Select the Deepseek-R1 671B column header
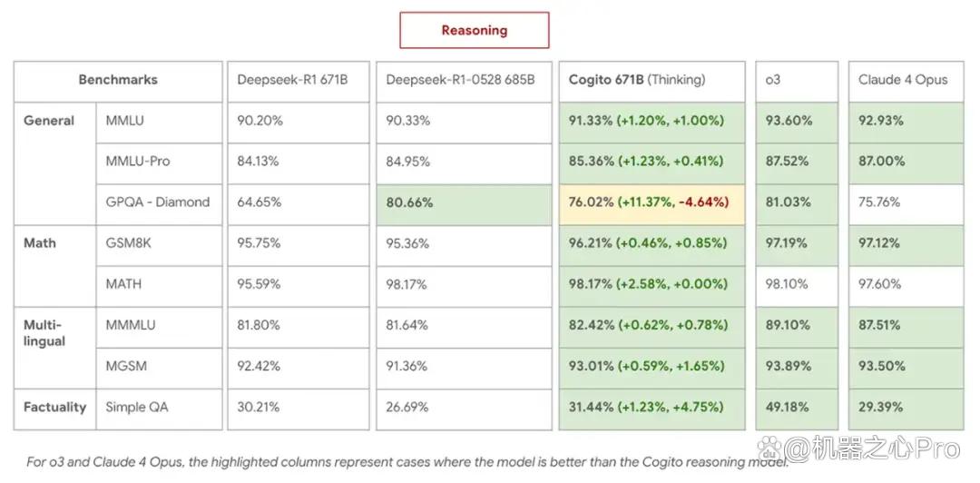Screen dimensions: 980x483 tap(299, 82)
